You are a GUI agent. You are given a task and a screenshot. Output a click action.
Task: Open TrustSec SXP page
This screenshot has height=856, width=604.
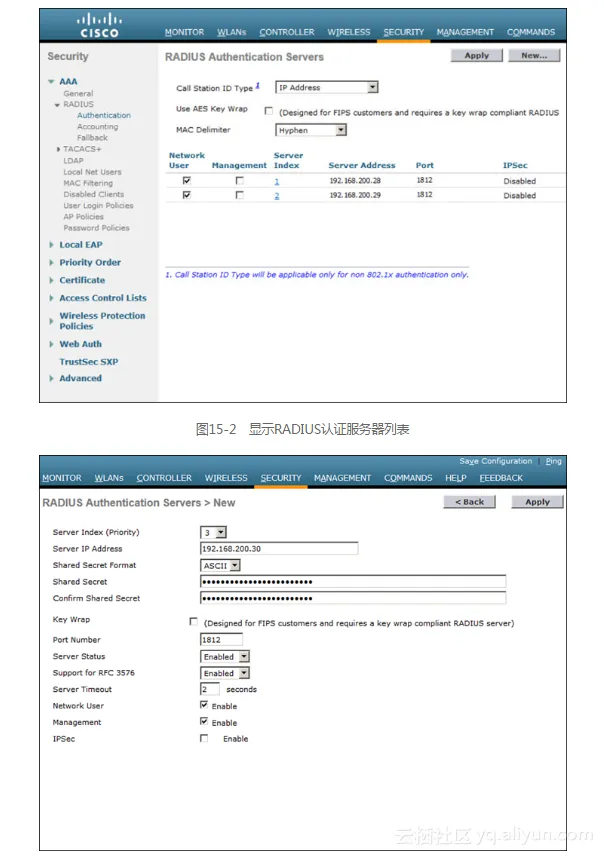(x=88, y=361)
